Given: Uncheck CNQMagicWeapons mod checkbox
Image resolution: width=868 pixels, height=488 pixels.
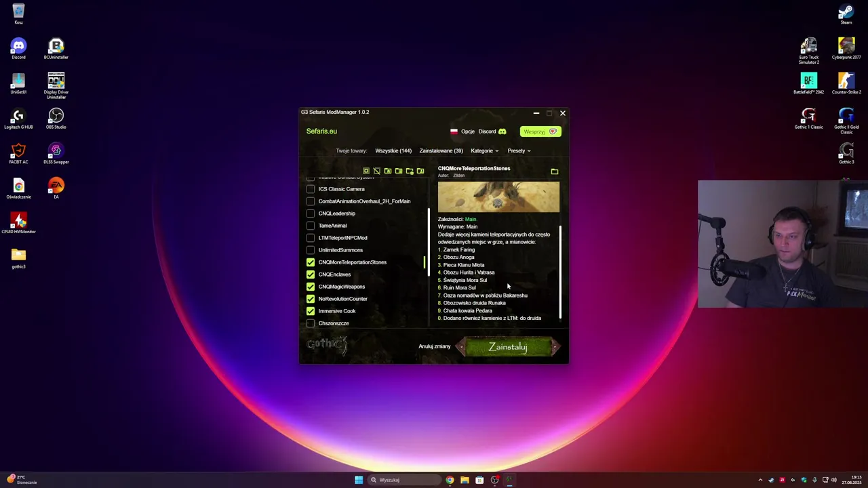Looking at the screenshot, I should coord(311,287).
